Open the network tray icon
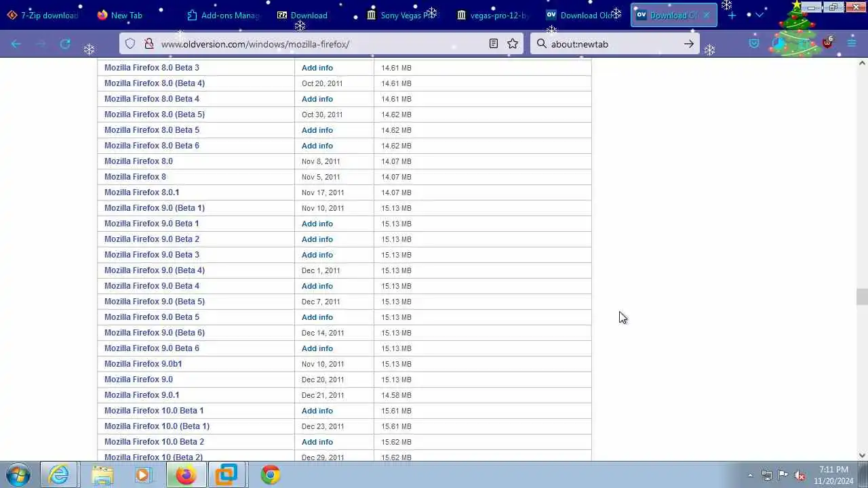The width and height of the screenshot is (868, 488). click(767, 475)
